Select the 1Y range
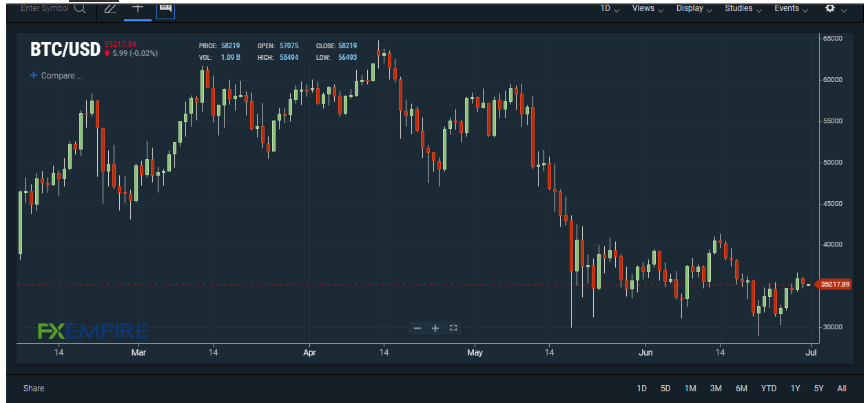 tap(796, 389)
